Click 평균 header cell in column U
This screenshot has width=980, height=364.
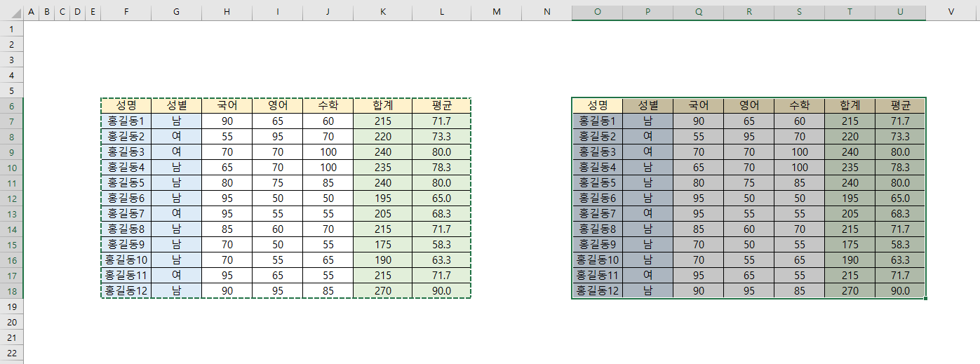[900, 105]
